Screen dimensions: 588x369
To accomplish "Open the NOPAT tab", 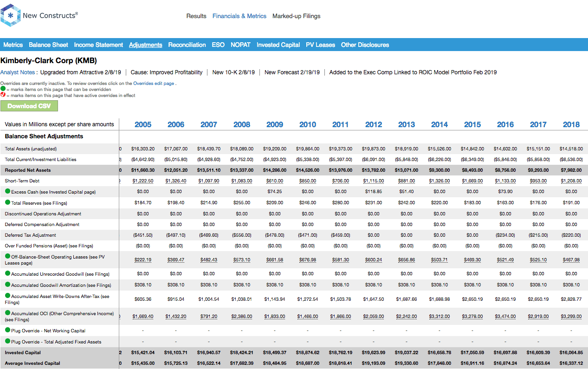I will [240, 45].
